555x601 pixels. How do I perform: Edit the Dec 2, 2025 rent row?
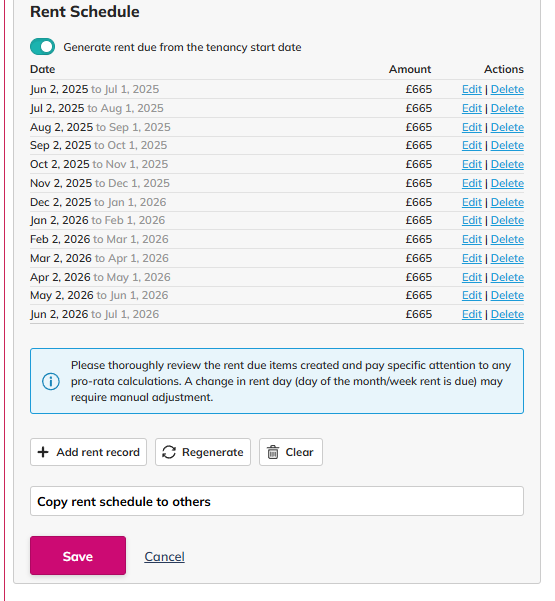click(472, 202)
